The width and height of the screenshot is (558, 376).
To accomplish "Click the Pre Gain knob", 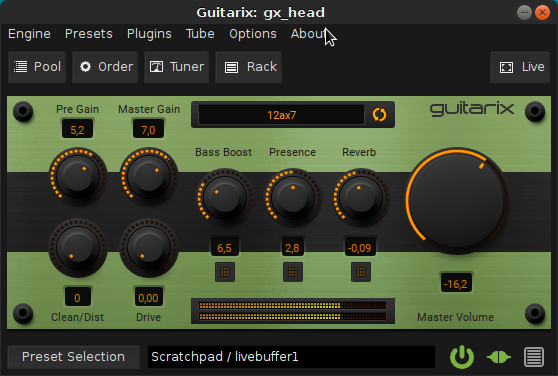I will click(x=78, y=176).
